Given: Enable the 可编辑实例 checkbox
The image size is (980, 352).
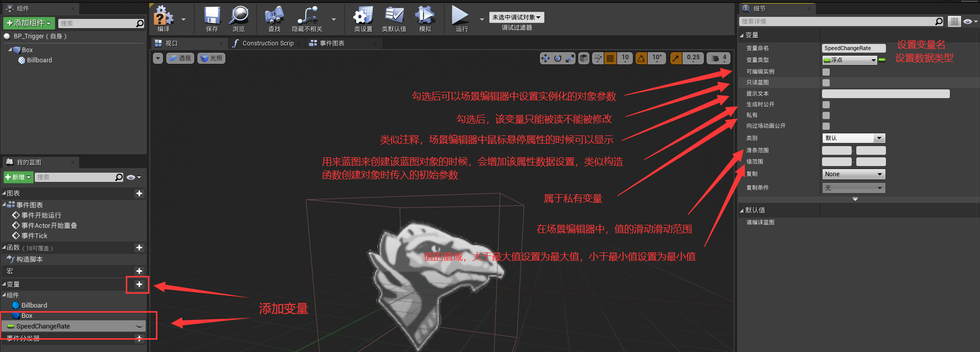Looking at the screenshot, I should coord(826,72).
